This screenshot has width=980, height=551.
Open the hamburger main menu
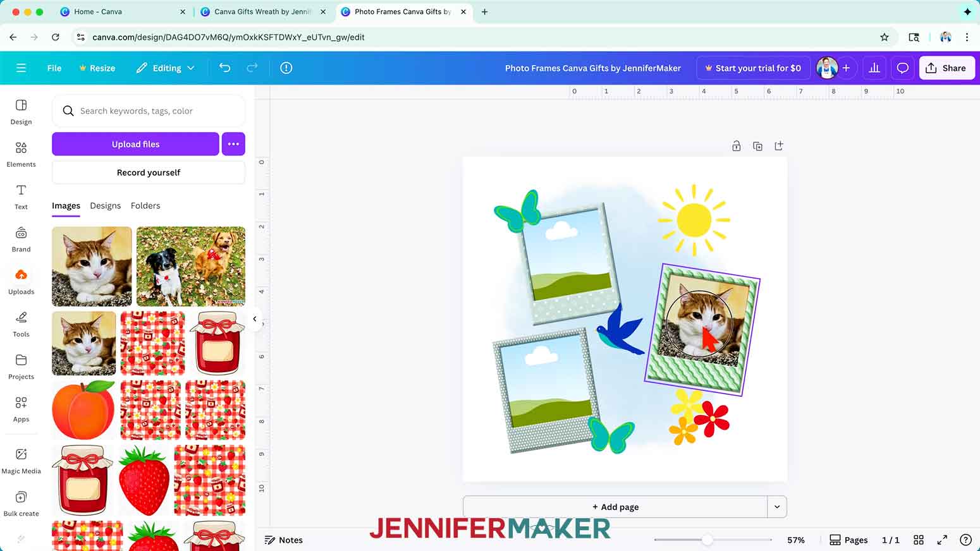click(21, 68)
